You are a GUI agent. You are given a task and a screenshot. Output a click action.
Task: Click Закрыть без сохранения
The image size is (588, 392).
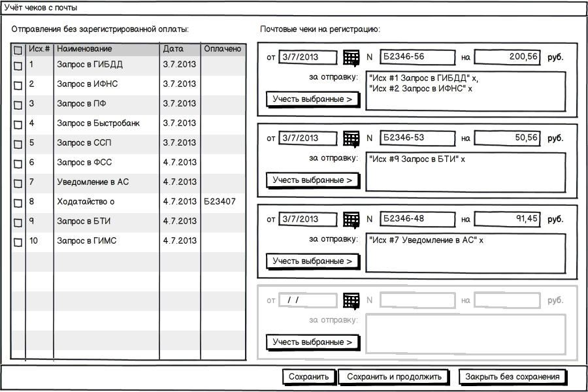512,377
